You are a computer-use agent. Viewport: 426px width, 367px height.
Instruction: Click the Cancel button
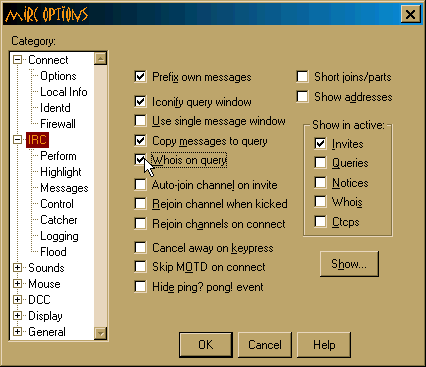click(x=265, y=345)
